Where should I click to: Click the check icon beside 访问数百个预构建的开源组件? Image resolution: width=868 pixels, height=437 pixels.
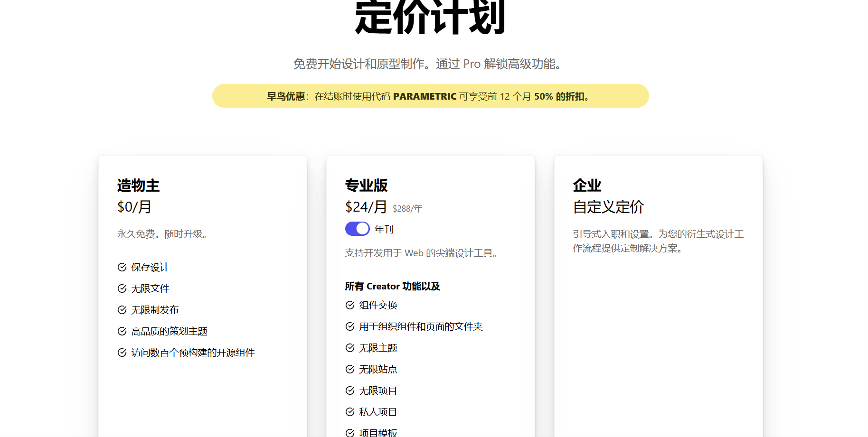[122, 353]
